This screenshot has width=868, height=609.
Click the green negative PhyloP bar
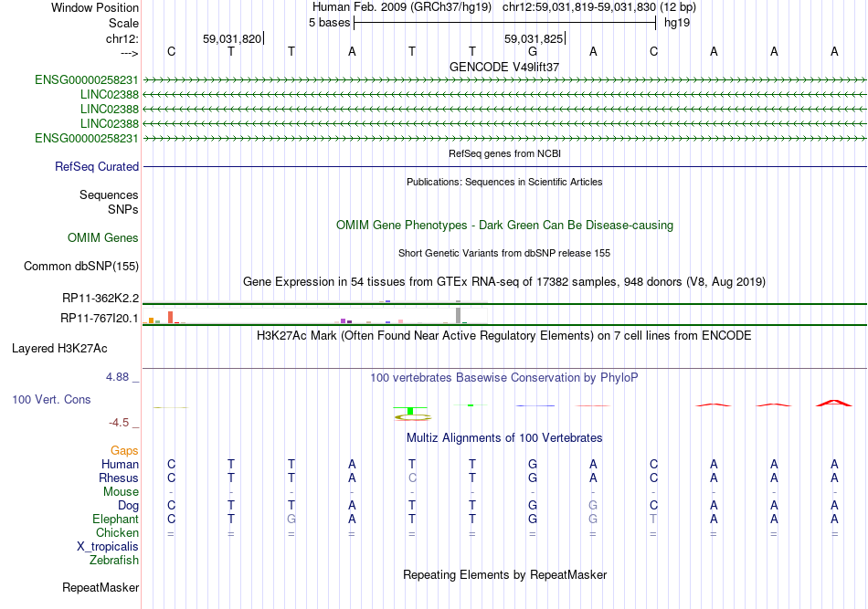tap(409, 411)
